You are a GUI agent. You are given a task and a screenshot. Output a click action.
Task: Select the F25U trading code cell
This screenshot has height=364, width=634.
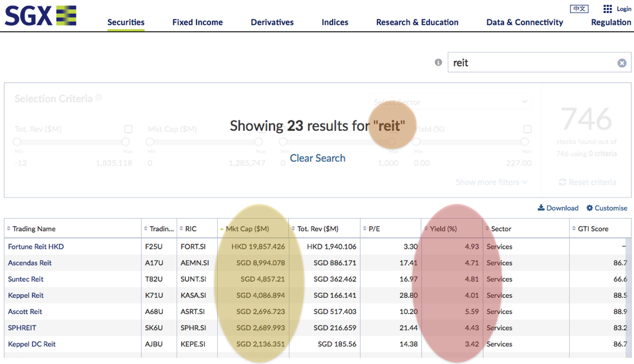coord(159,246)
